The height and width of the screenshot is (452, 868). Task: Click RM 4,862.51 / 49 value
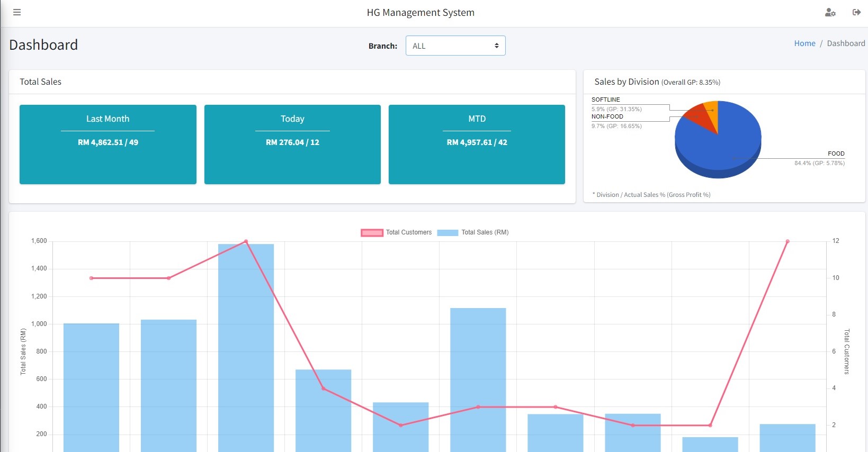[x=108, y=142]
